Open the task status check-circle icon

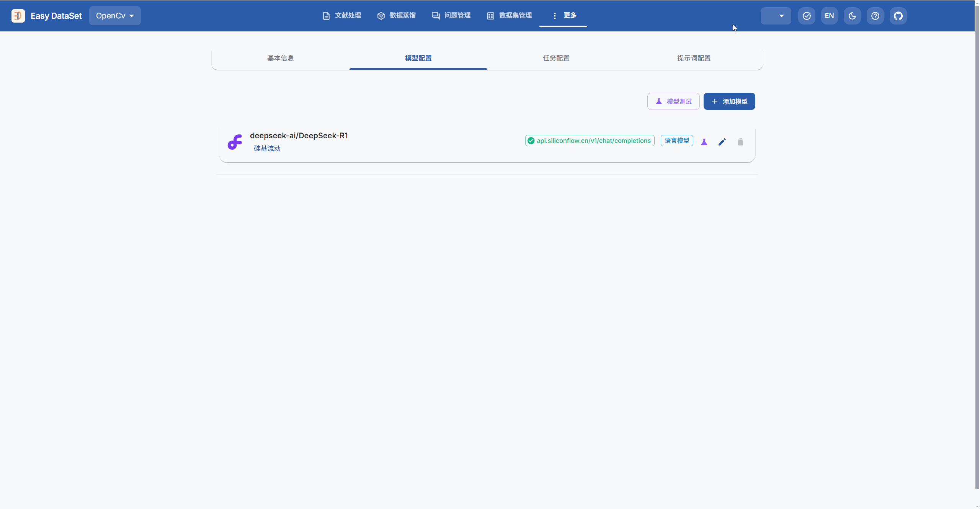coord(807,16)
